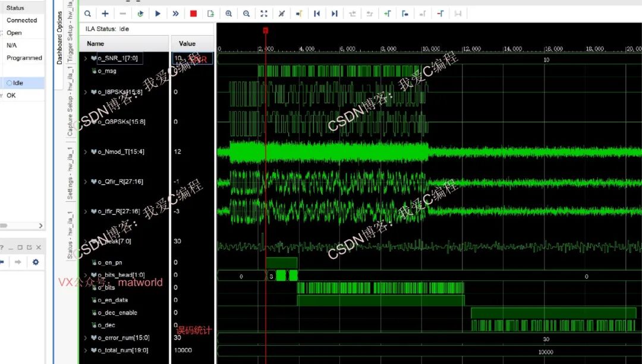642x364 pixels.
Task: Click the Add probe plus icon
Action: pyautogui.click(x=105, y=14)
